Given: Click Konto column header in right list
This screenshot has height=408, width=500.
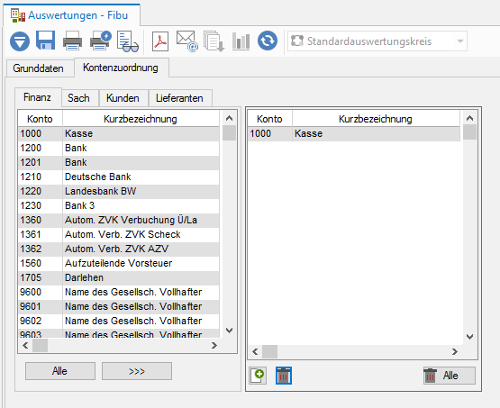Looking at the screenshot, I should [270, 119].
